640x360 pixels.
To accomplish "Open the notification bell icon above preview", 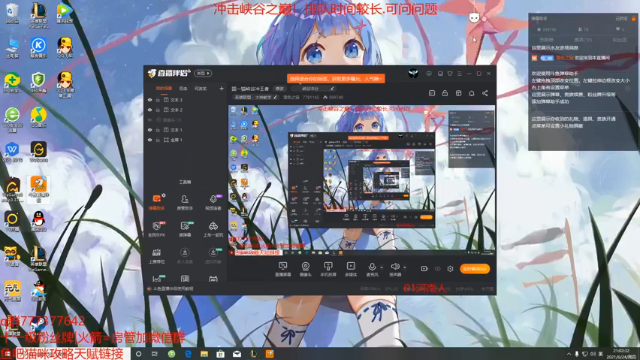I will pyautogui.click(x=471, y=93).
